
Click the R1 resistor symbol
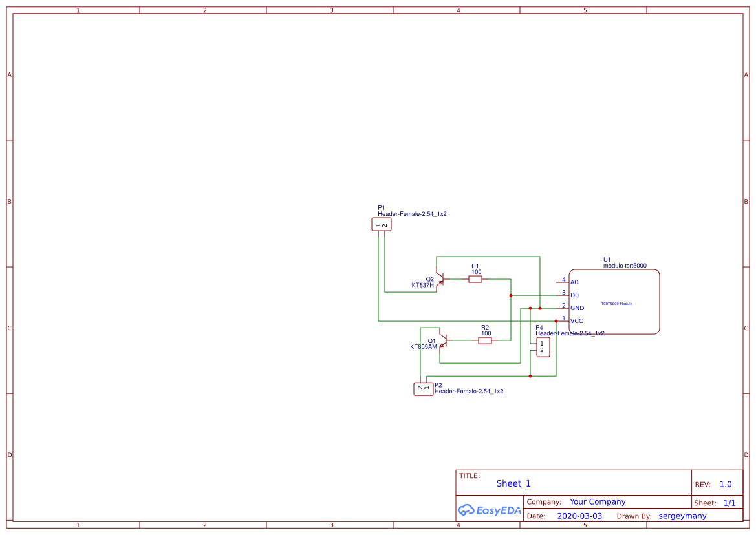(x=475, y=279)
